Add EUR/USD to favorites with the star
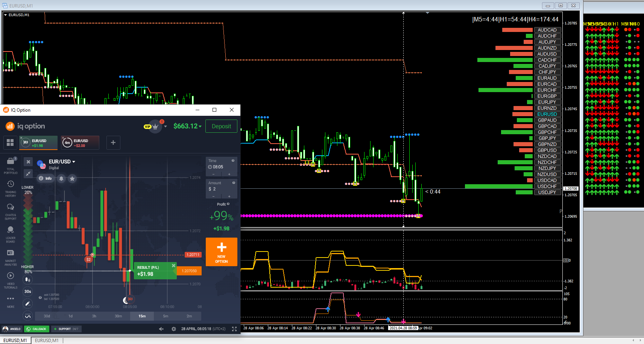 [72, 179]
